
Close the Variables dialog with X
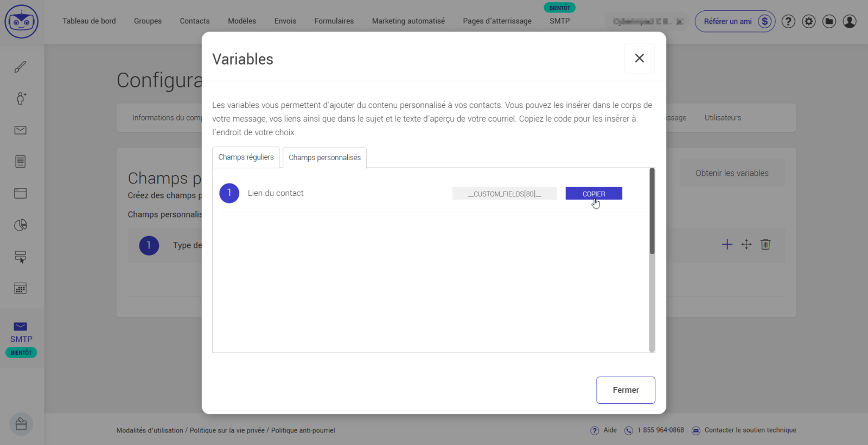tap(640, 58)
